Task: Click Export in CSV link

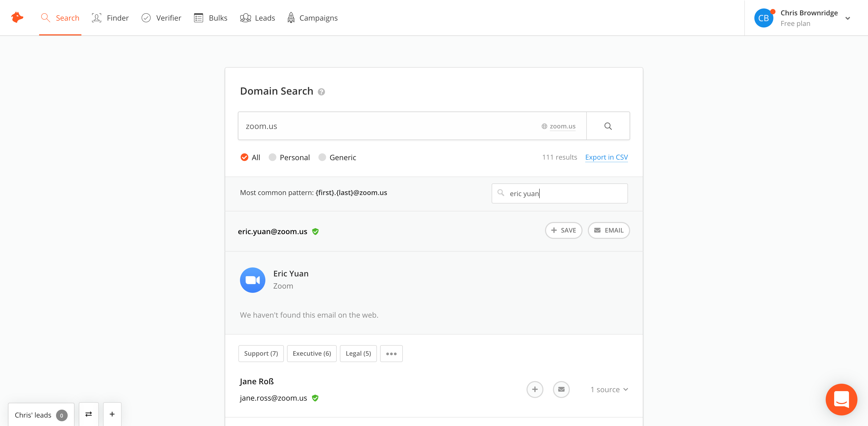Action: 607,158
